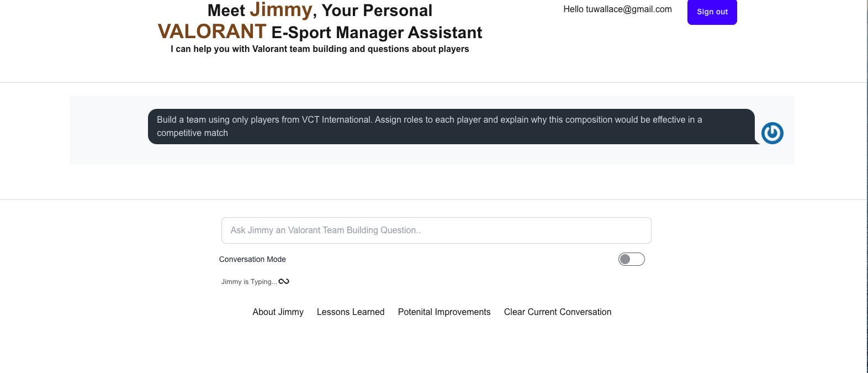The height and width of the screenshot is (373, 868).
Task: Toggle the Conversation Mode switch
Action: click(x=632, y=259)
